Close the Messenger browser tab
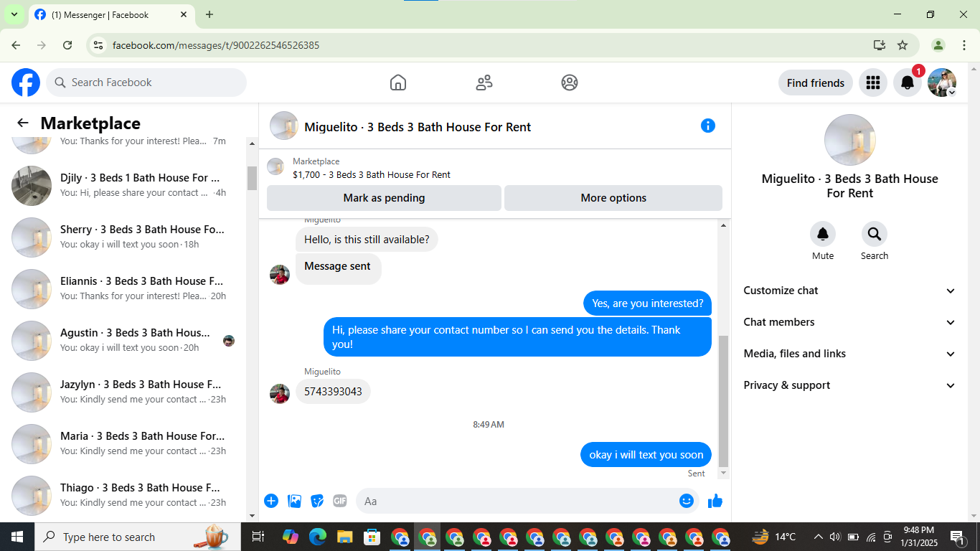 click(184, 14)
